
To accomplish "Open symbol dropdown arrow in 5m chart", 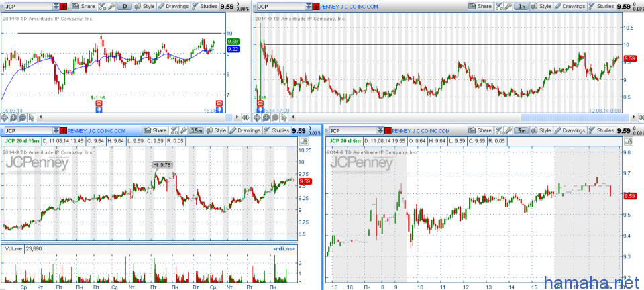I will (380, 131).
